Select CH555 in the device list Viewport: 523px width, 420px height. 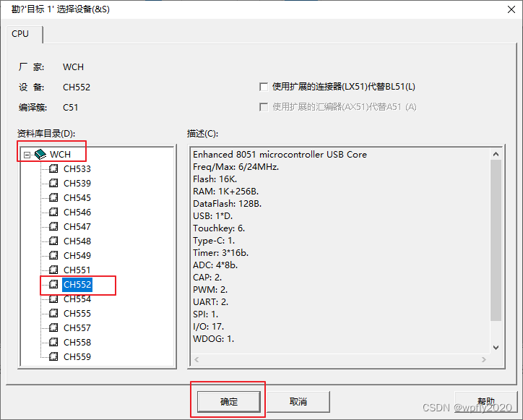pos(77,314)
